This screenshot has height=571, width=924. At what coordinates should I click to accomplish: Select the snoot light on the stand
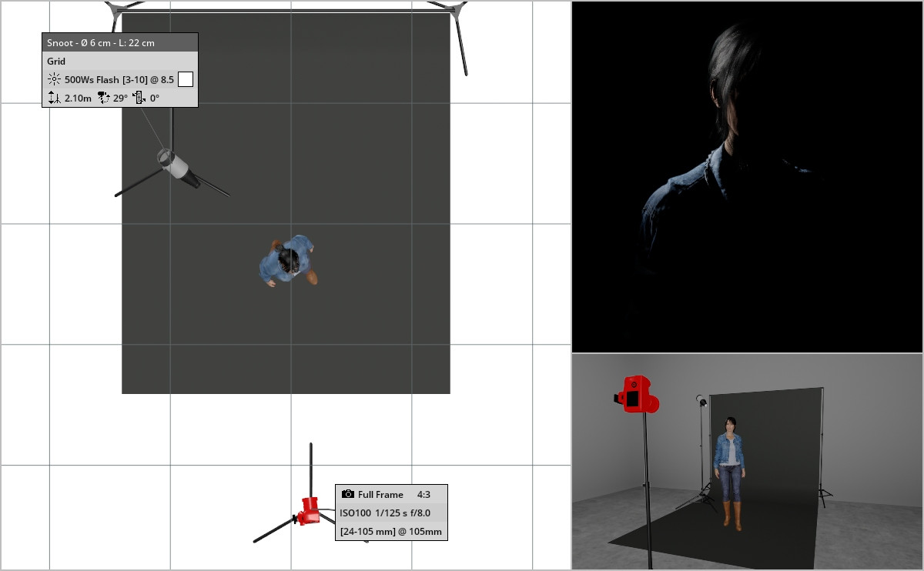(x=179, y=169)
